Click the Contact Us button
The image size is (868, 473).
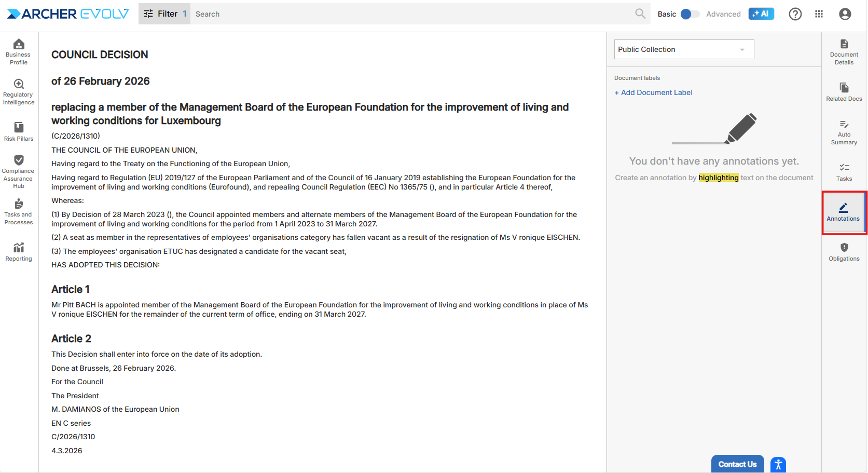click(x=737, y=464)
